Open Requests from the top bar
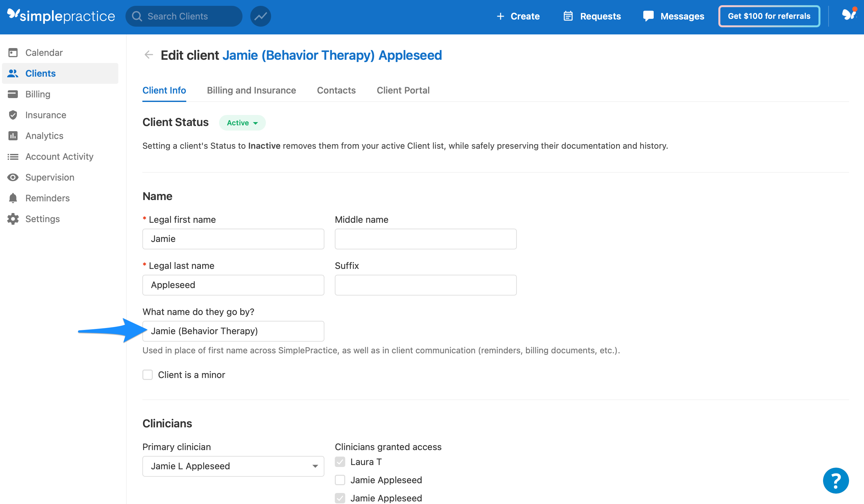The height and width of the screenshot is (504, 864). (x=592, y=16)
